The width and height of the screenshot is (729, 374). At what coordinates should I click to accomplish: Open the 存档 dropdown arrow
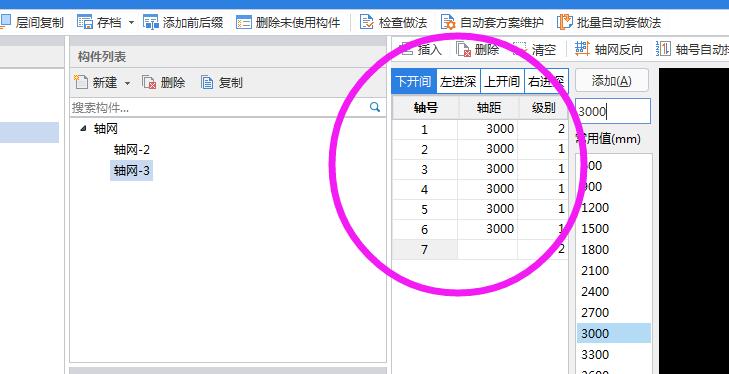pos(131,22)
